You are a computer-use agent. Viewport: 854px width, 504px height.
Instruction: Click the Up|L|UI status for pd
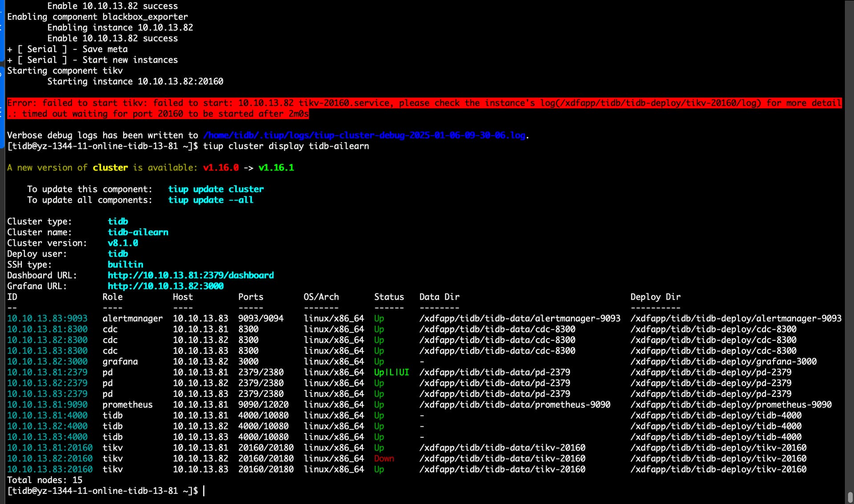[391, 372]
